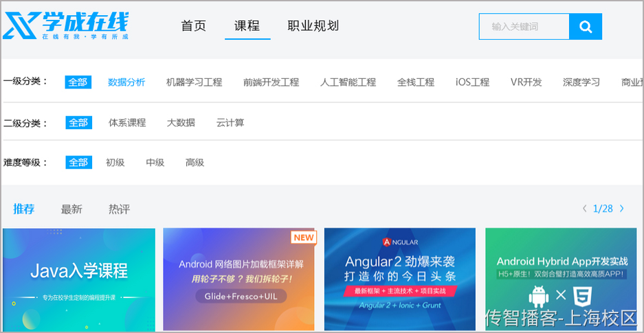
Task: Filter by 体系课程 subcategory
Action: (x=127, y=123)
